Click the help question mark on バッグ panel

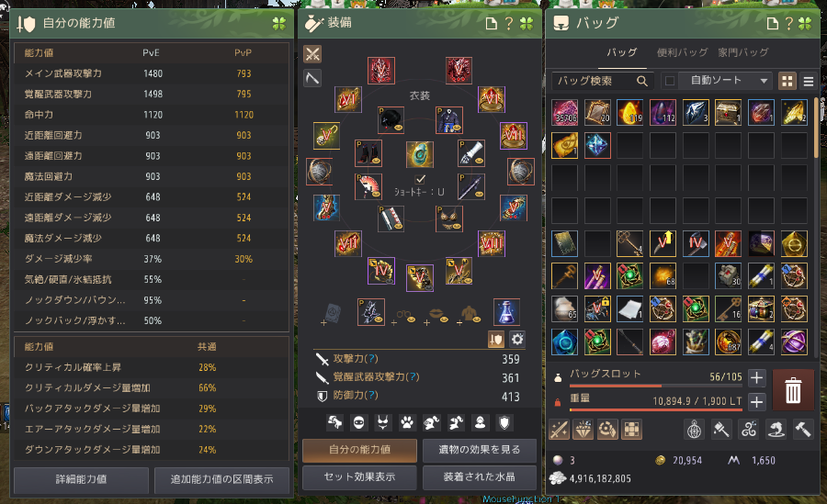click(x=788, y=24)
